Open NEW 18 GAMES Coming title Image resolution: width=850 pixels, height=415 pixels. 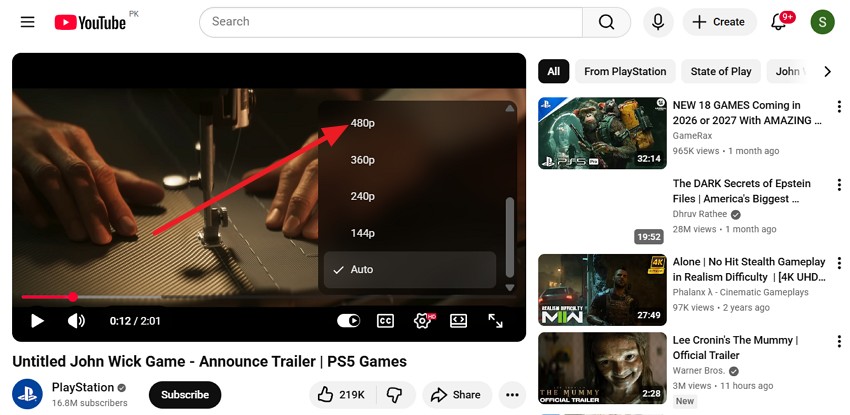click(747, 113)
